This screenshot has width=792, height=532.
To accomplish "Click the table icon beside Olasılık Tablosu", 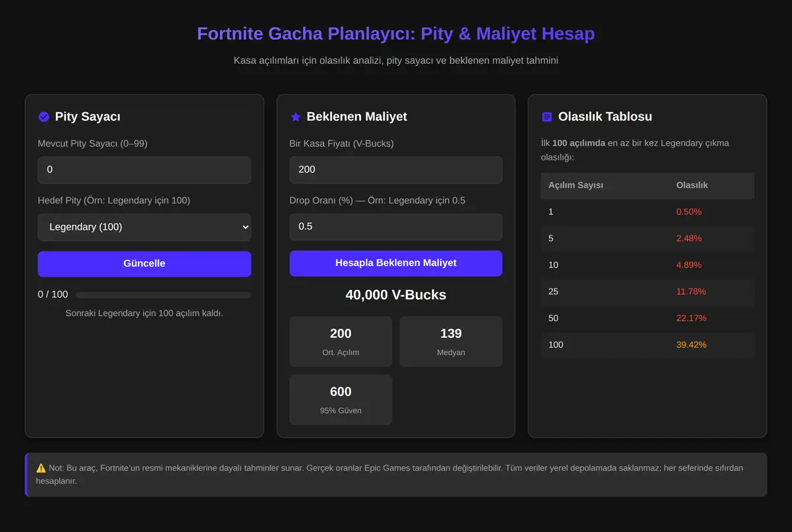I will (546, 117).
